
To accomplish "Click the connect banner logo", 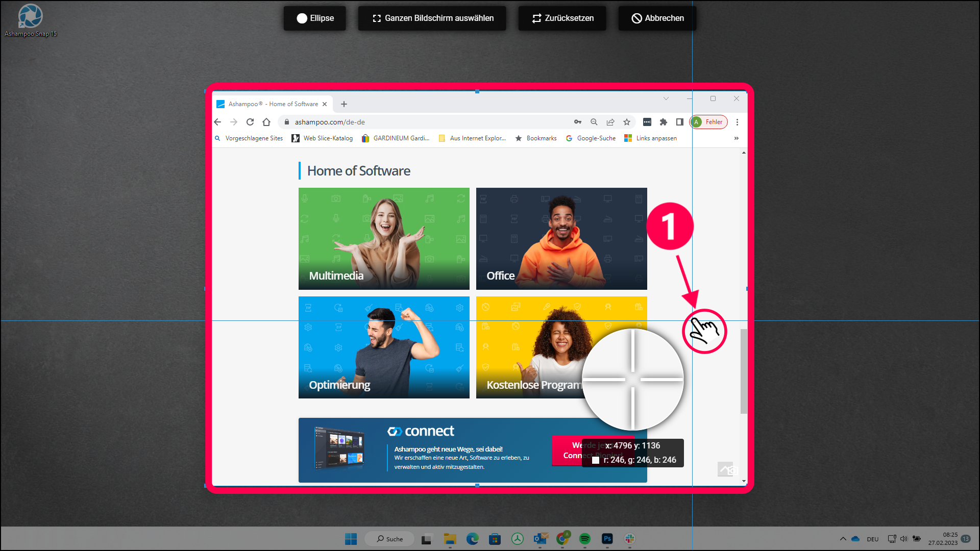I will coord(421,431).
